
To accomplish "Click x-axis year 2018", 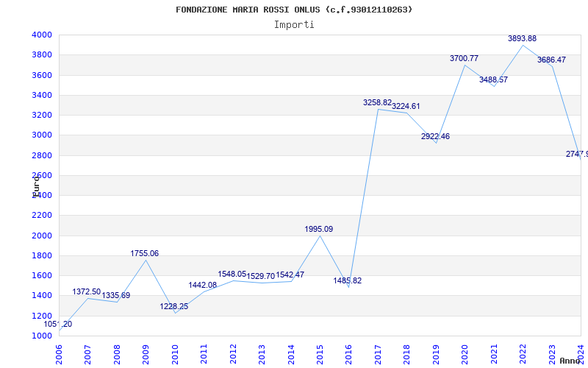I will click(x=407, y=355).
